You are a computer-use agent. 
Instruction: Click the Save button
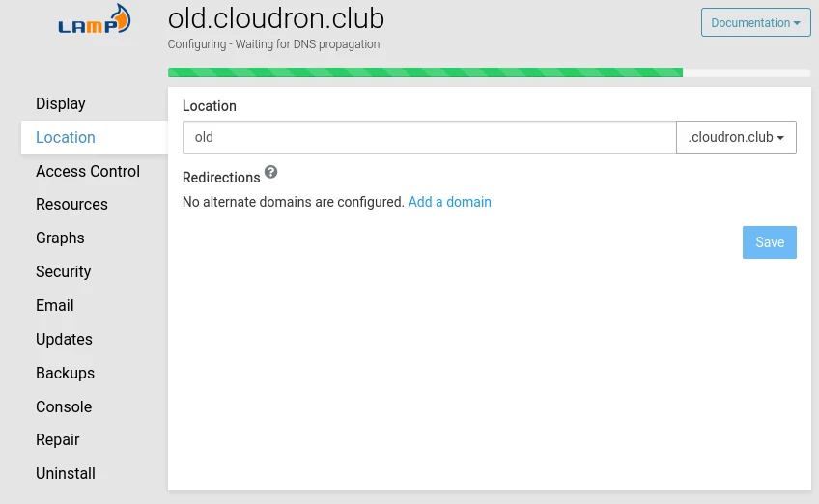[x=769, y=242]
